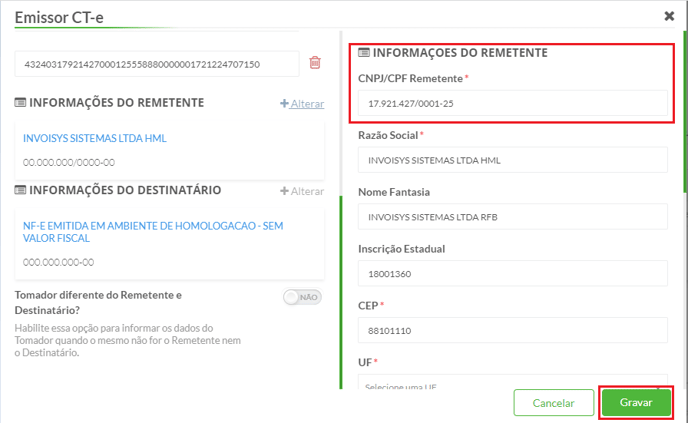The image size is (688, 423).
Task: Click into the Razão Social field
Action: 512,160
